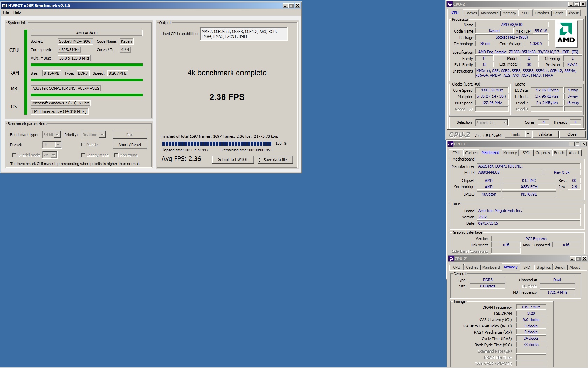Click the HWBOT x265 Benchmark title bar icon
Viewport: 588px width, 368px height.
[5, 6]
